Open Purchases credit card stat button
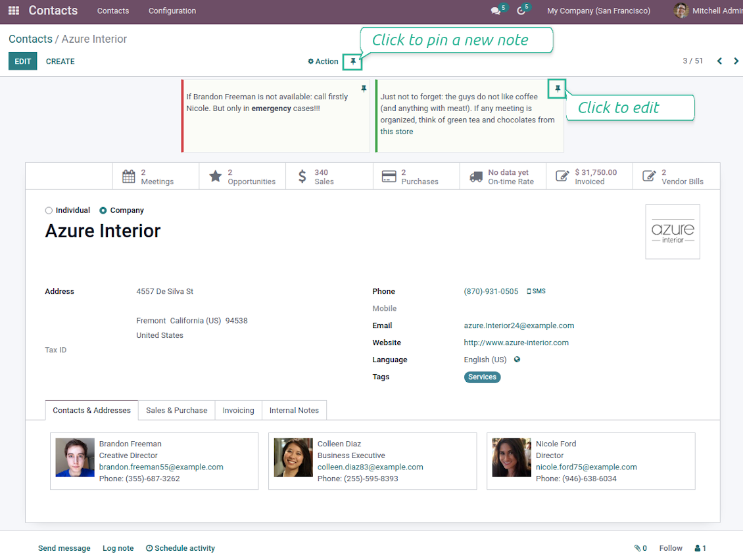Viewport: 743px width, 560px height. coord(416,177)
